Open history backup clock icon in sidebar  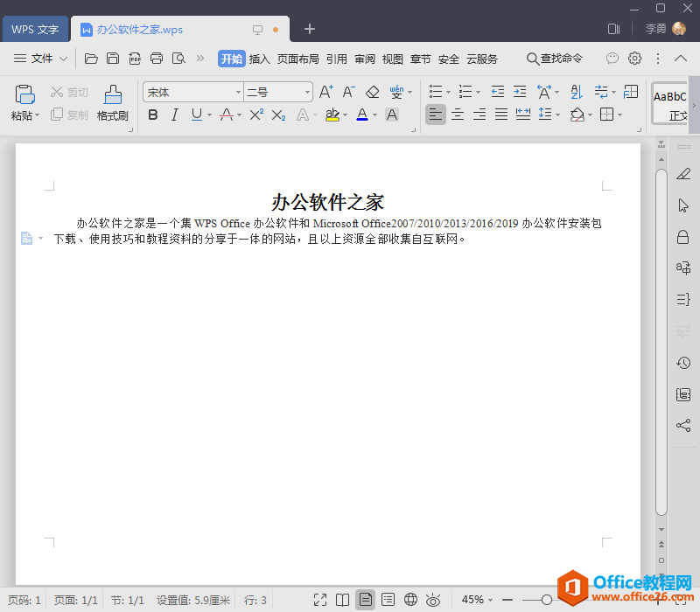(x=683, y=363)
